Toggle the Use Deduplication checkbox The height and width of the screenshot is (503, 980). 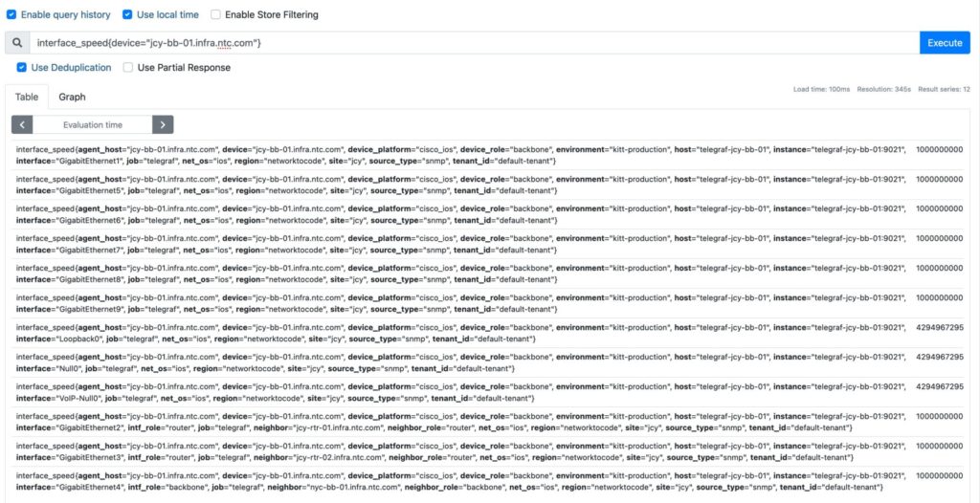(x=22, y=68)
